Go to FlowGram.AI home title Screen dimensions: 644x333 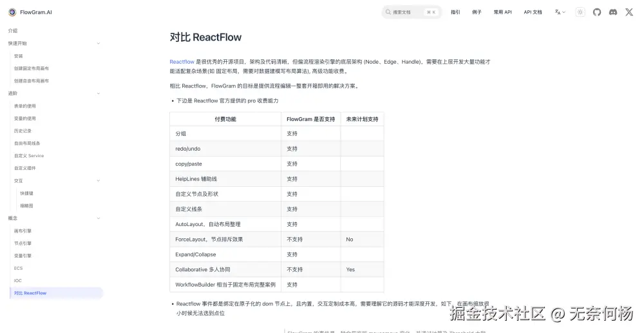coord(36,12)
